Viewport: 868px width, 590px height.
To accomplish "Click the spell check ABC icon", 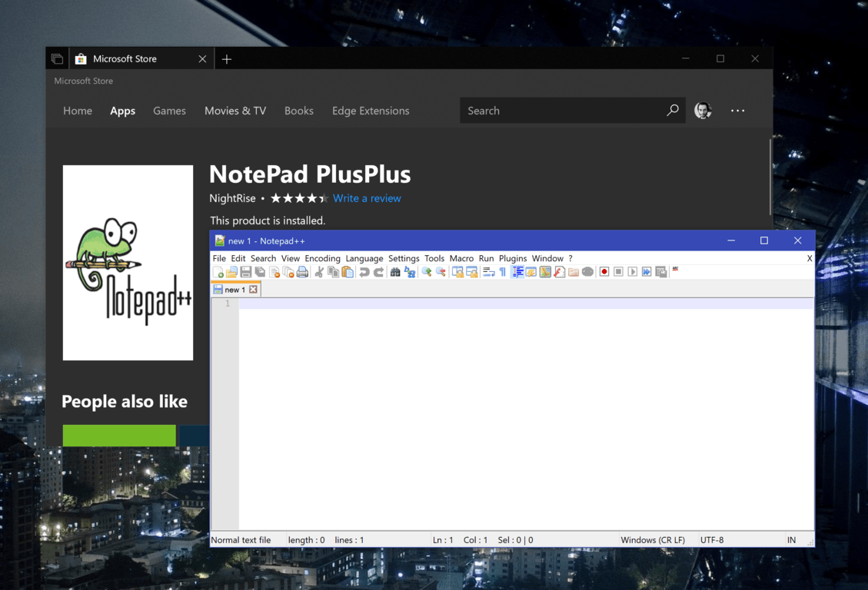I will (x=675, y=270).
